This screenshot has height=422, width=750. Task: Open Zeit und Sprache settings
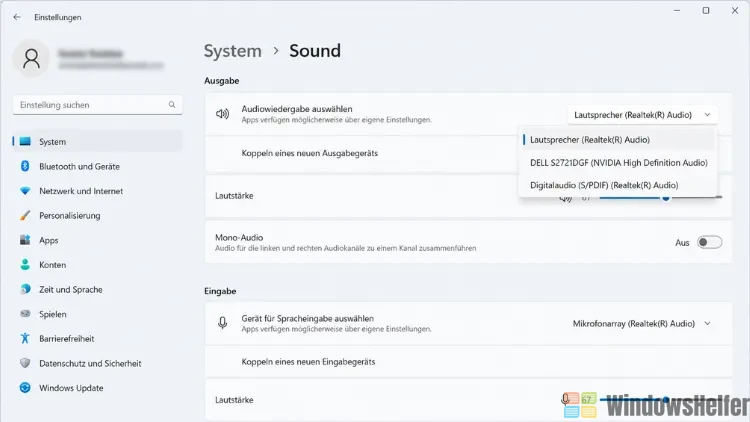[98, 289]
